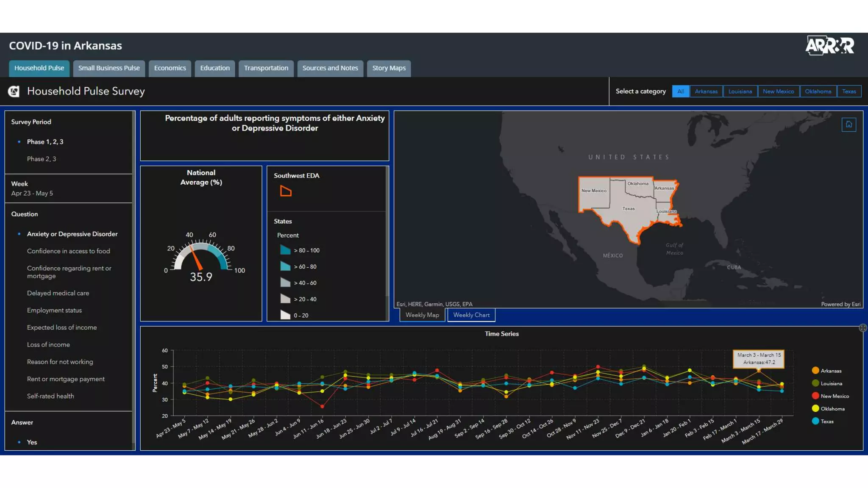Image resolution: width=868 pixels, height=488 pixels.
Task: Toggle Texas series legend marker
Action: pyautogui.click(x=815, y=421)
